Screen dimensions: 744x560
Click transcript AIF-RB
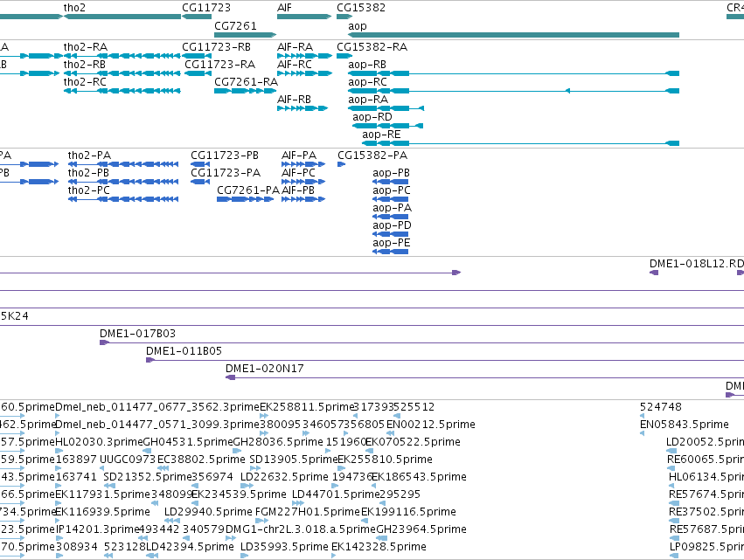[x=294, y=100]
